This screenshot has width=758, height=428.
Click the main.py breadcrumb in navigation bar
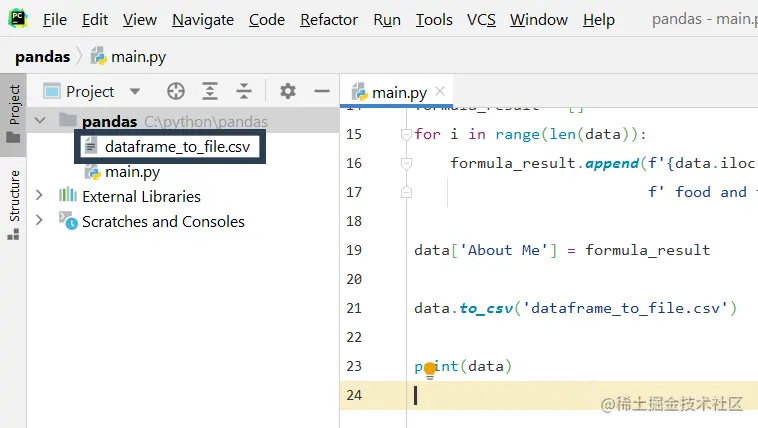coord(129,57)
